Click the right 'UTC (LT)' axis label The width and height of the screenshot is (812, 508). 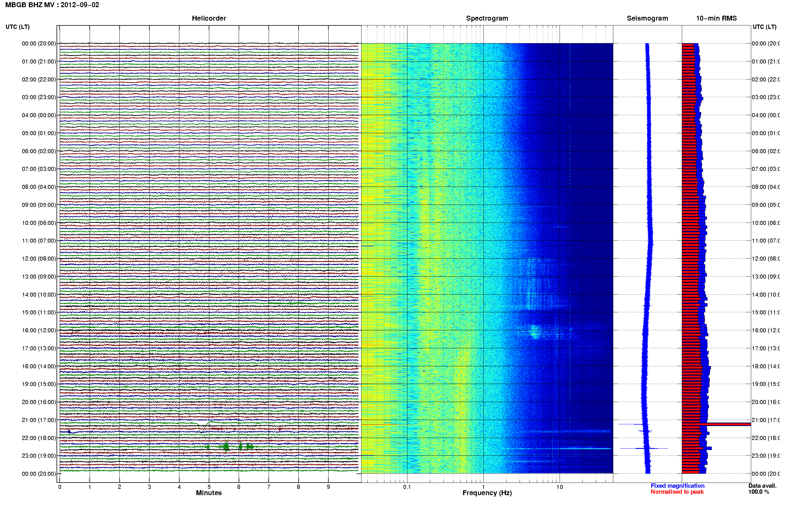click(764, 27)
